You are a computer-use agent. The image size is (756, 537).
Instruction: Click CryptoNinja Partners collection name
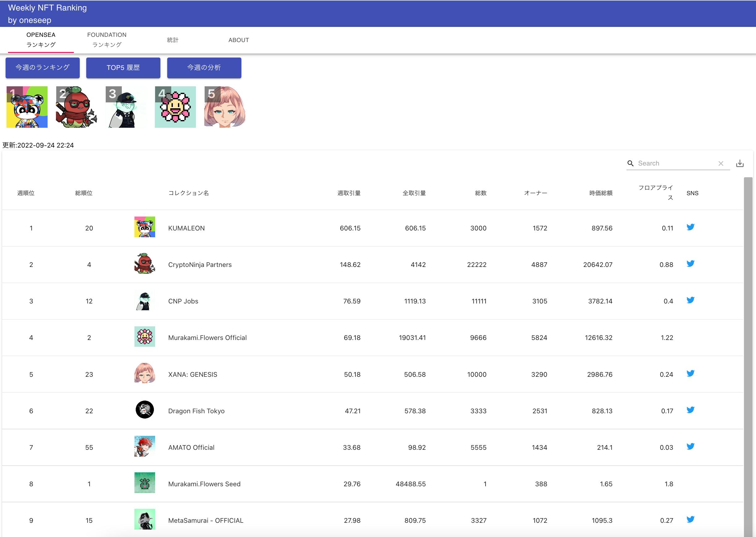point(200,265)
